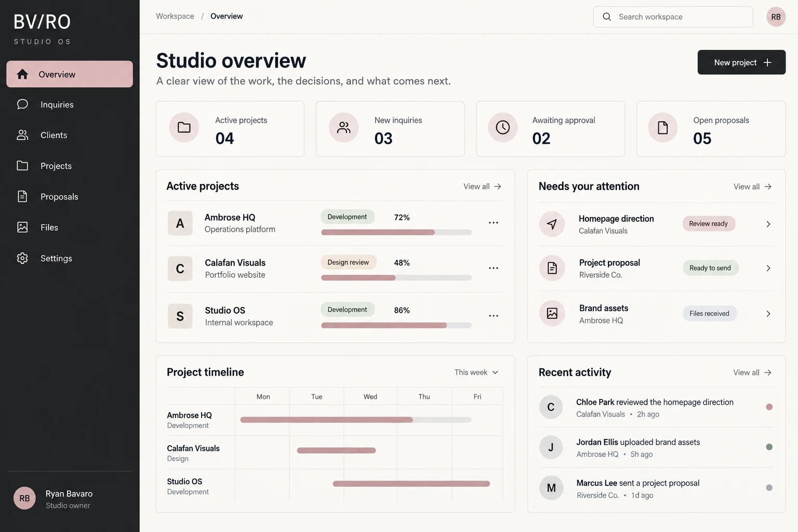Click the document icon beside Project proposal

click(x=552, y=268)
